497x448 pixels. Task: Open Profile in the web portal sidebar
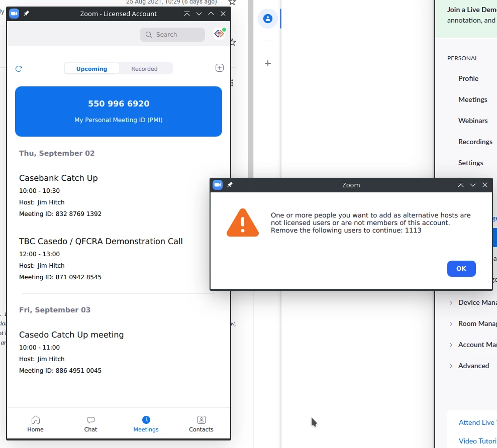[468, 78]
